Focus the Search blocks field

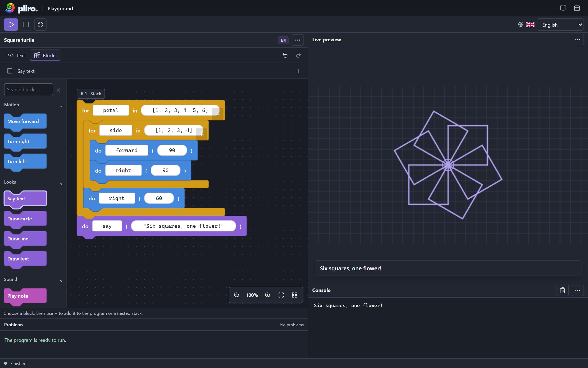coord(28,90)
